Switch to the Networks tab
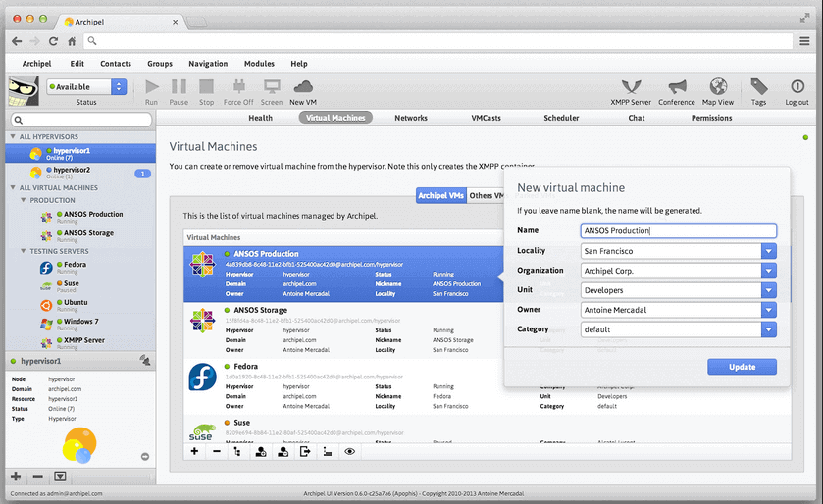The width and height of the screenshot is (823, 504). coord(411,118)
